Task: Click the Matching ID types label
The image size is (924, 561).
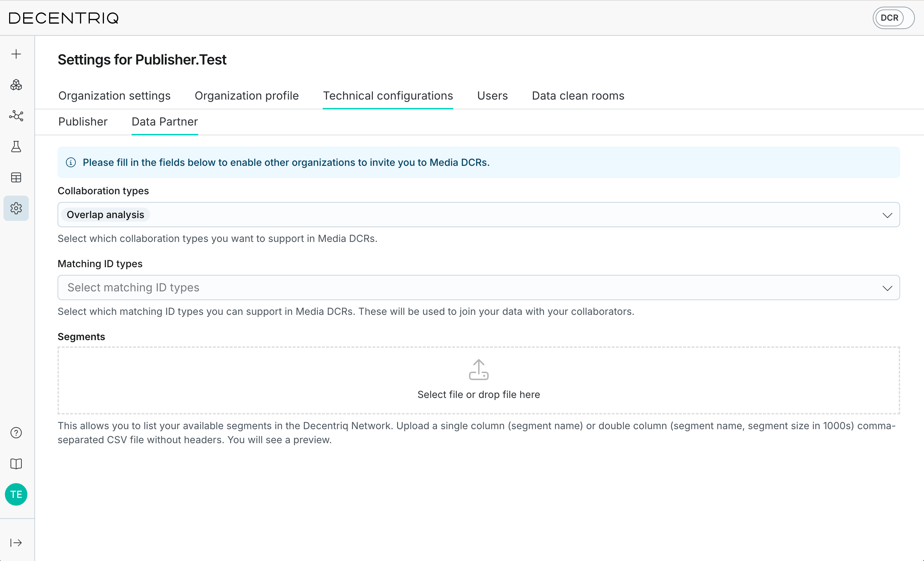Action: coord(100,263)
